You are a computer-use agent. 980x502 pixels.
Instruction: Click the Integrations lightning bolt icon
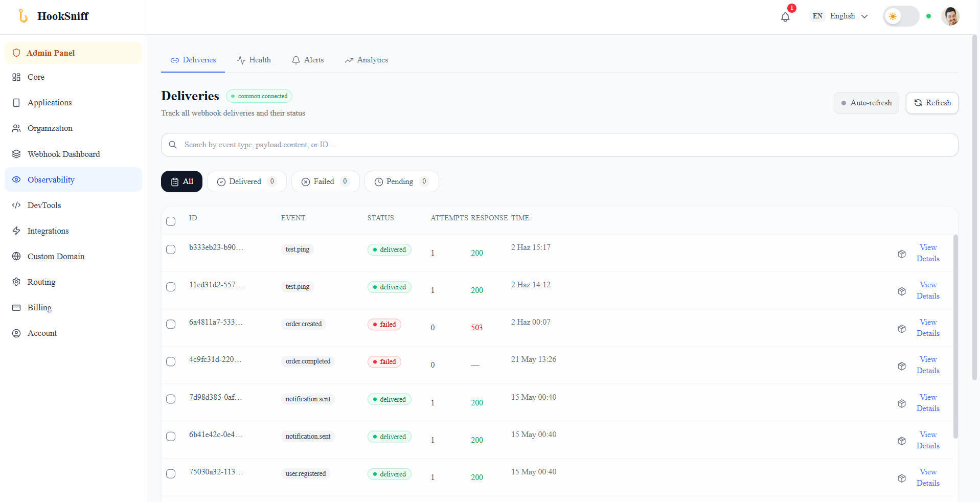tap(16, 231)
